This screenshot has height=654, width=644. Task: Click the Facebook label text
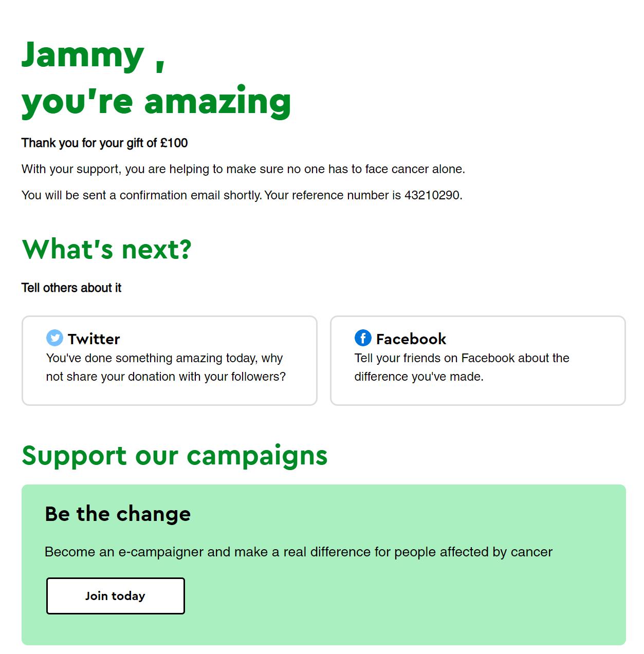pos(411,339)
